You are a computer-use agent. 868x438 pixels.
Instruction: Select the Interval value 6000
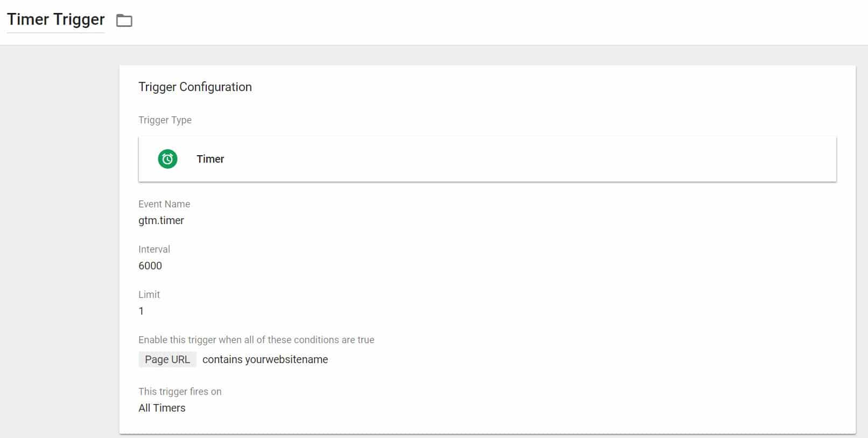click(150, 266)
